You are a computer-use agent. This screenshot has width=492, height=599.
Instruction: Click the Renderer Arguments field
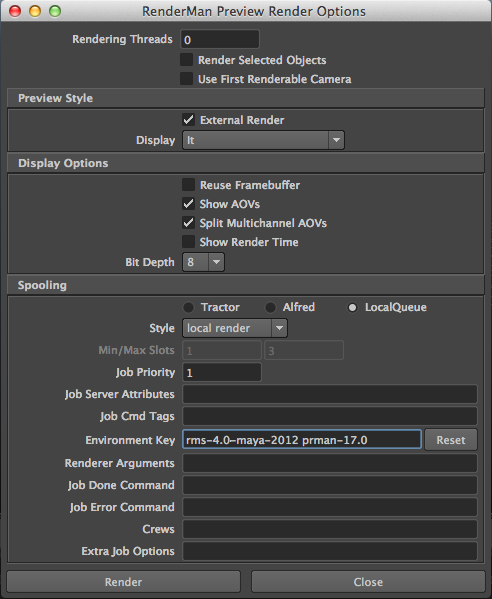pos(330,463)
